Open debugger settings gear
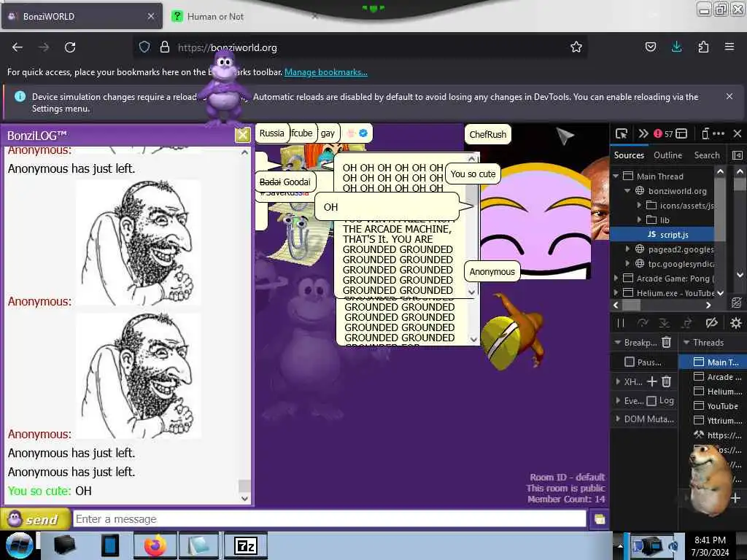Screen dimensions: 747x560 pos(735,323)
